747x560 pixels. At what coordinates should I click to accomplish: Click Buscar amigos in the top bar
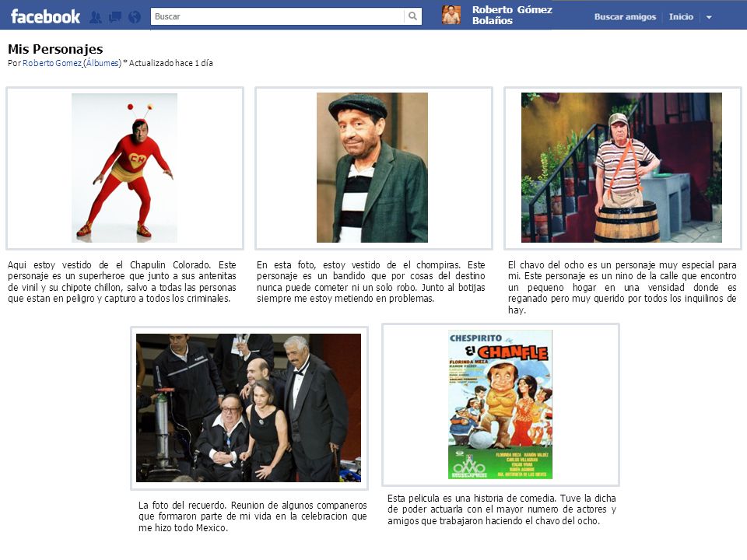625,16
